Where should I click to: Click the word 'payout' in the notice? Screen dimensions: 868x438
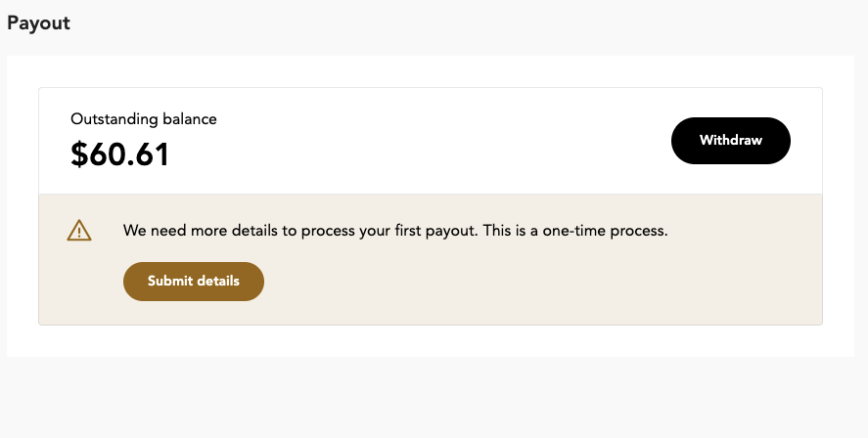coord(450,231)
